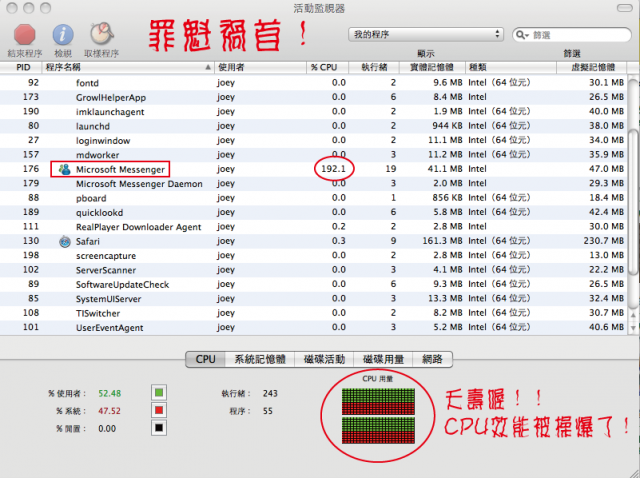This screenshot has height=478, width=640.
Task: Switch to the 網路 tab
Action: tap(432, 359)
